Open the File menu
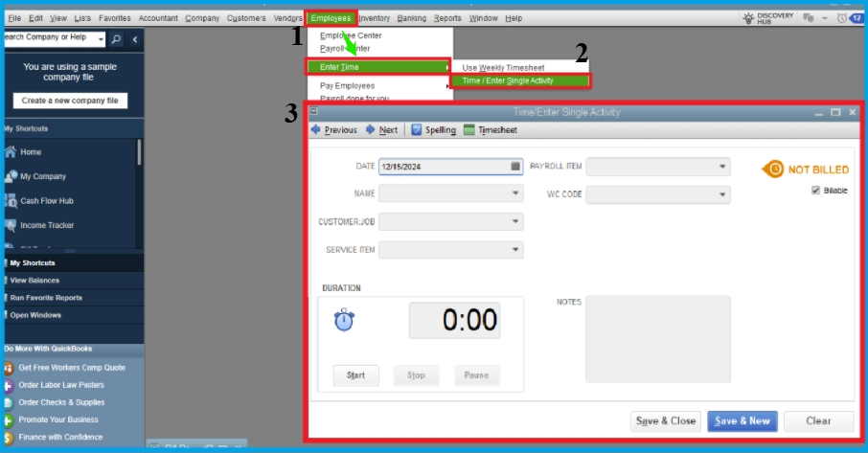The image size is (868, 453). pyautogui.click(x=14, y=18)
